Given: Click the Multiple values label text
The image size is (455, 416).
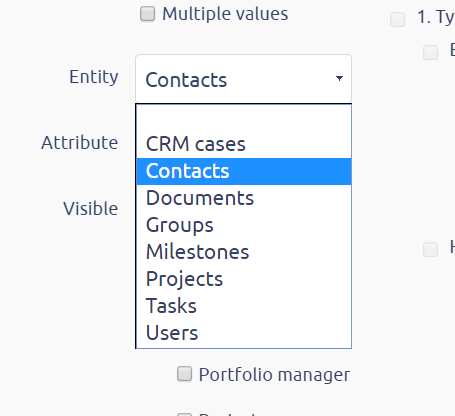Looking at the screenshot, I should (225, 14).
